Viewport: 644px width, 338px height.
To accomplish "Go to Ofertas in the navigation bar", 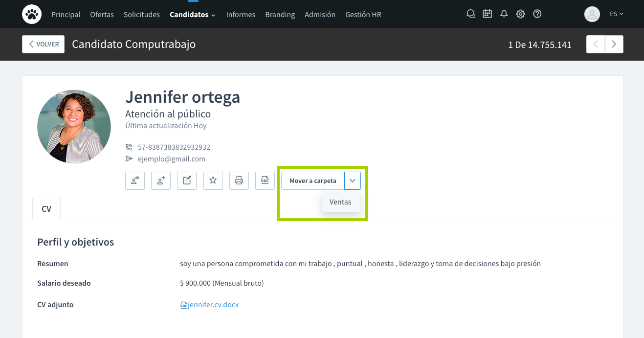I will (102, 15).
